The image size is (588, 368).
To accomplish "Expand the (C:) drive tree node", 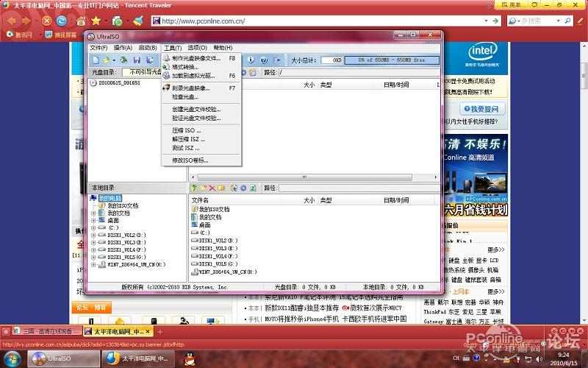I will pyautogui.click(x=93, y=227).
